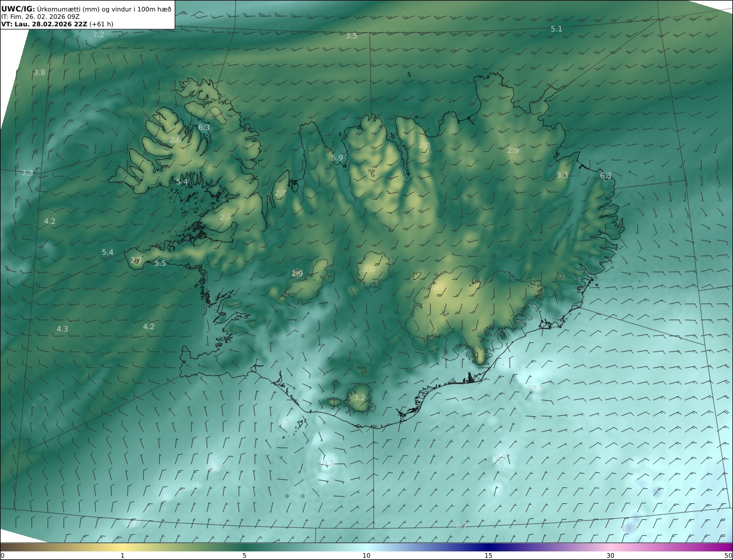
Task: Click the 5 tick on the color scale
Action: [x=245, y=555]
